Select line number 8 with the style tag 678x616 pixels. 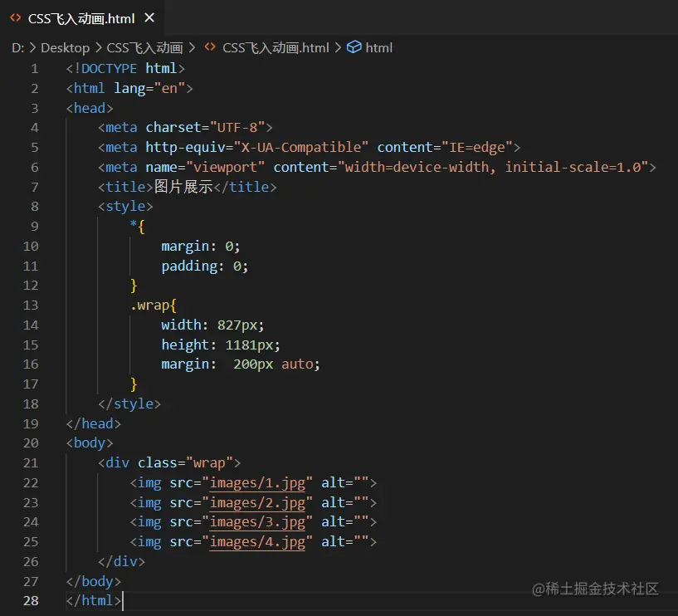(34, 206)
